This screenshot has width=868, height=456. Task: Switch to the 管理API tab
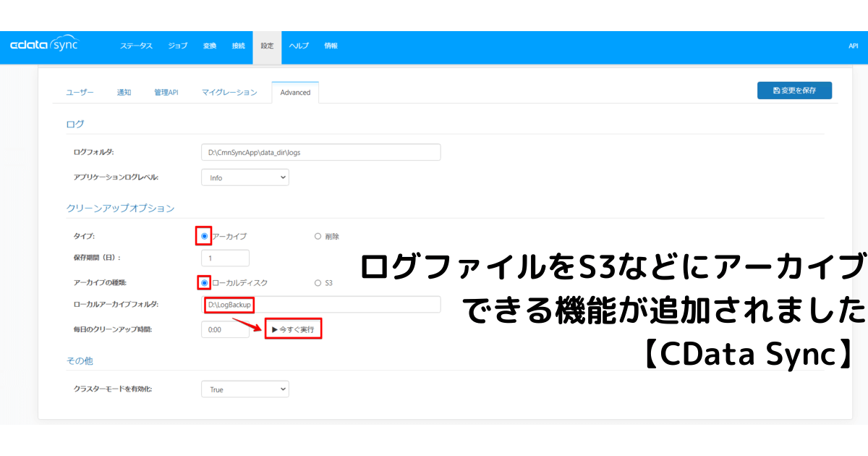(x=166, y=93)
